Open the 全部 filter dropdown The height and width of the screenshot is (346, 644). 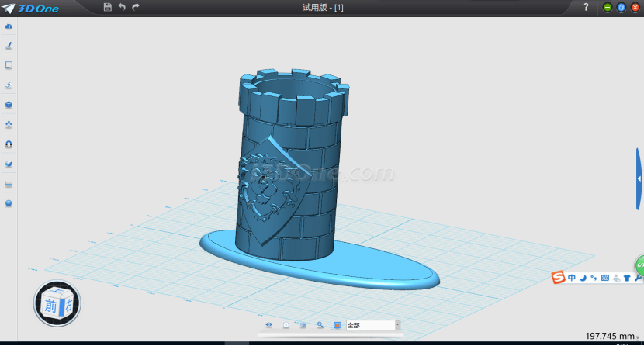coord(372,325)
